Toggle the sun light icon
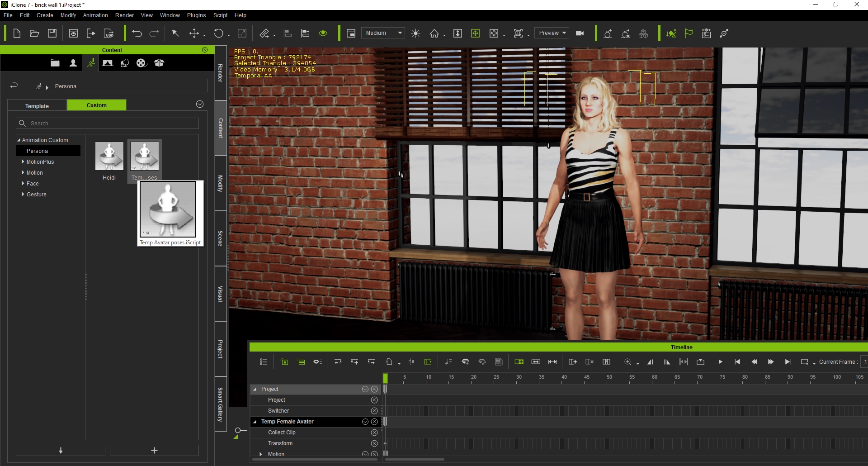 tap(416, 33)
